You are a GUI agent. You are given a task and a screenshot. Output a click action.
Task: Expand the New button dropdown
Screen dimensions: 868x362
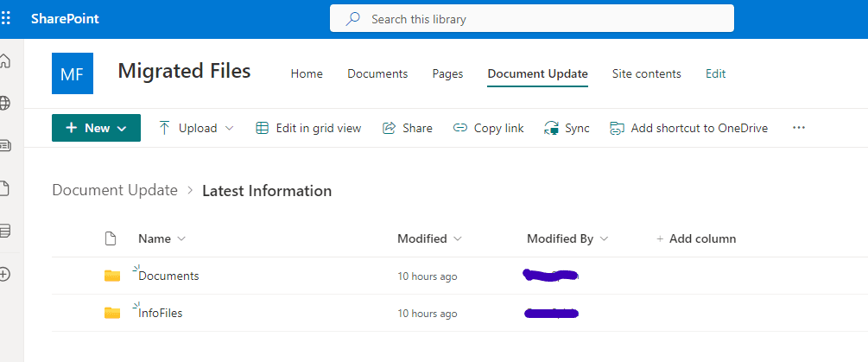click(122, 128)
